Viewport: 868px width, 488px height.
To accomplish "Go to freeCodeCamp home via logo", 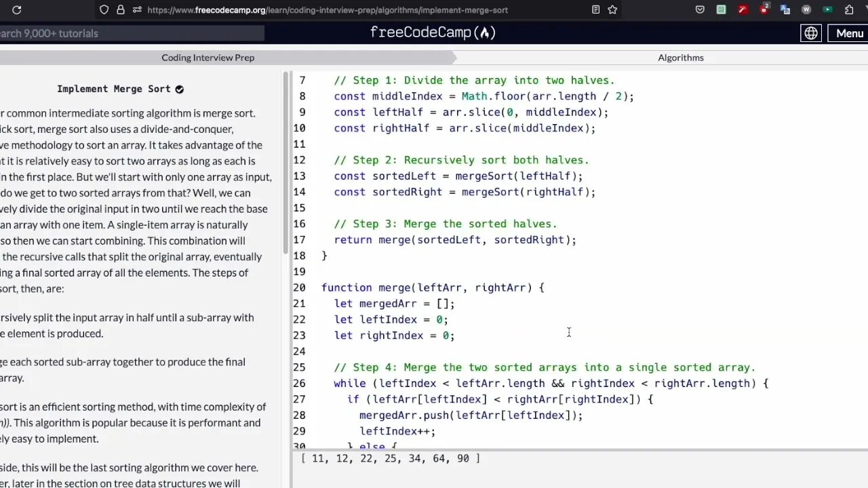I will [x=433, y=33].
